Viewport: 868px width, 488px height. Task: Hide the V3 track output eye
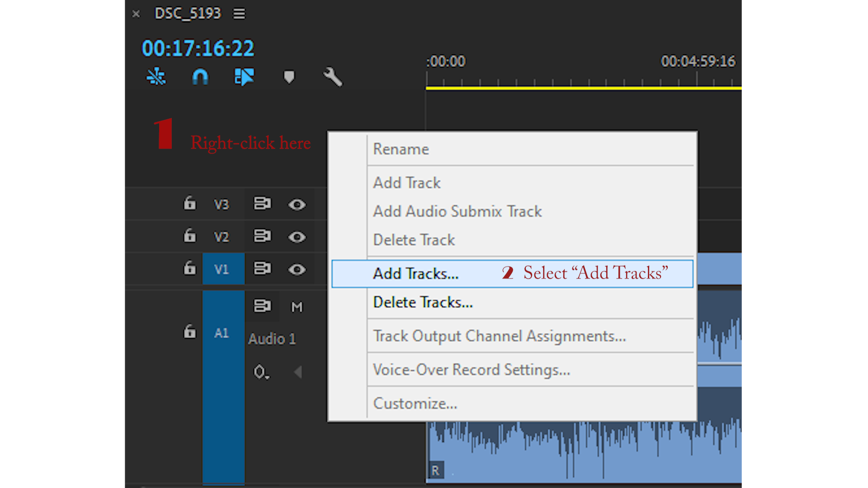pyautogui.click(x=297, y=205)
